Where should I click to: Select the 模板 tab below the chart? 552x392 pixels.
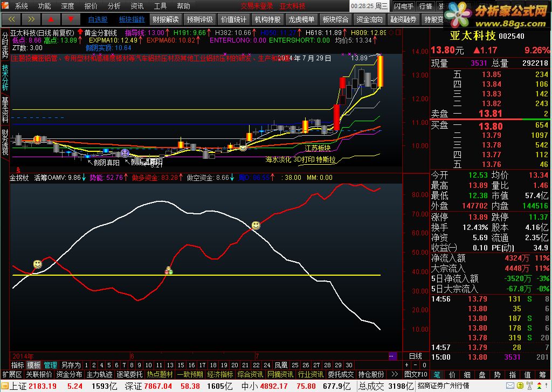[34, 365]
